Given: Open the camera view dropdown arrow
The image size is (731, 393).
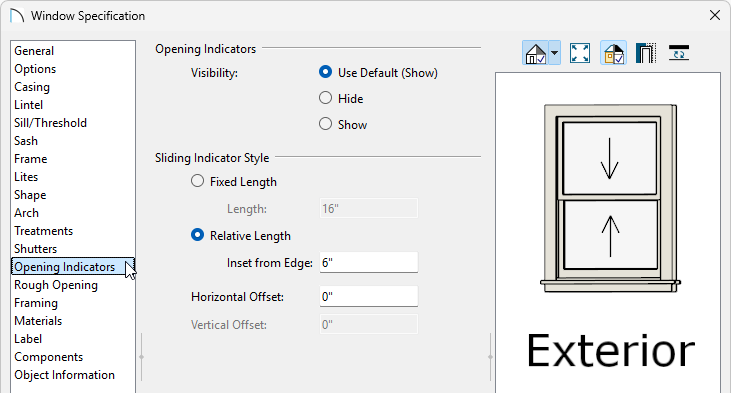Looking at the screenshot, I should pyautogui.click(x=554, y=53).
